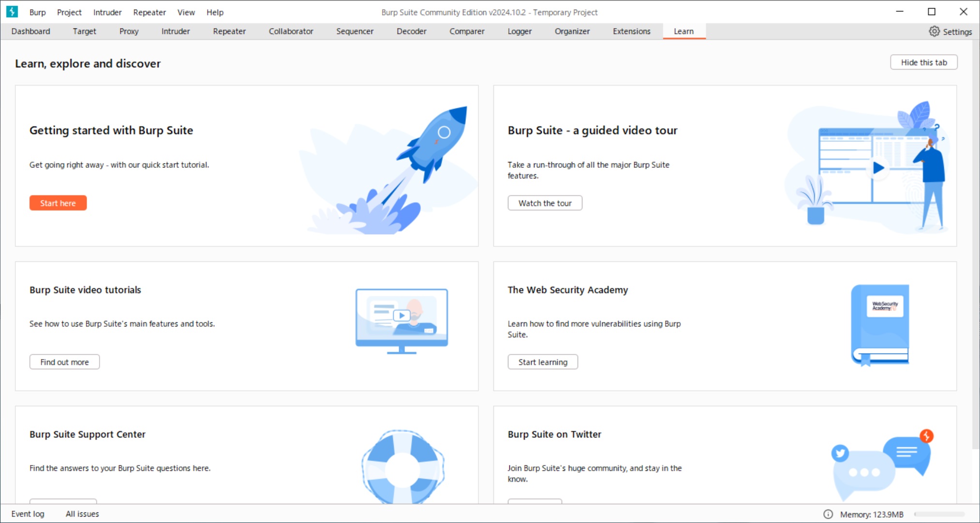980x523 pixels.
Task: Switch to the Decoder tab
Action: (x=412, y=31)
